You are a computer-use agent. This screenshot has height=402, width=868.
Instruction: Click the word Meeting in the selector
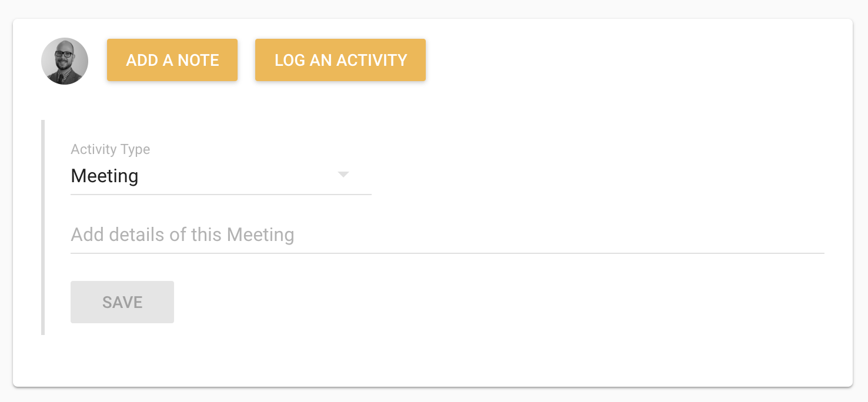coord(105,176)
